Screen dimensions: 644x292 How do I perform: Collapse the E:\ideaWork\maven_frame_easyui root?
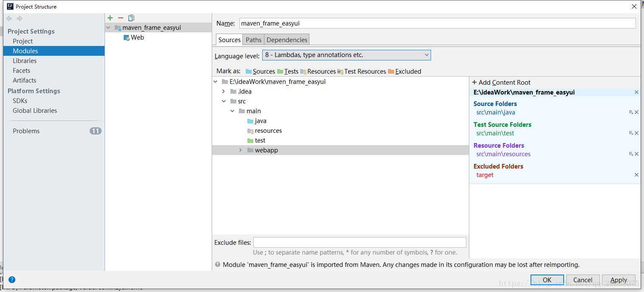(x=215, y=82)
